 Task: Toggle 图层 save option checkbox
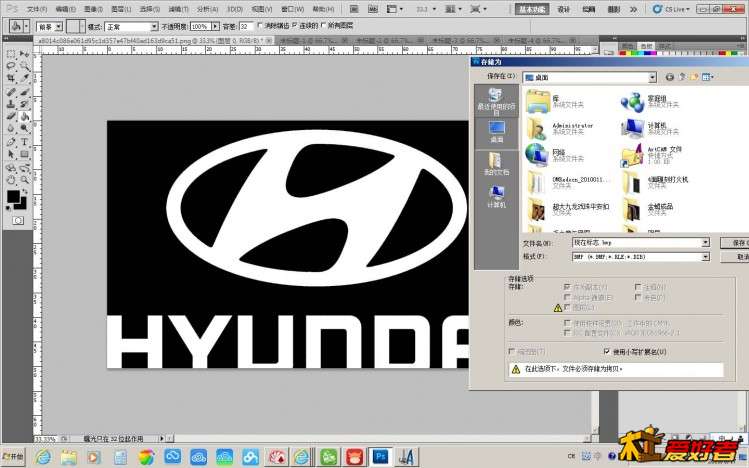point(567,307)
